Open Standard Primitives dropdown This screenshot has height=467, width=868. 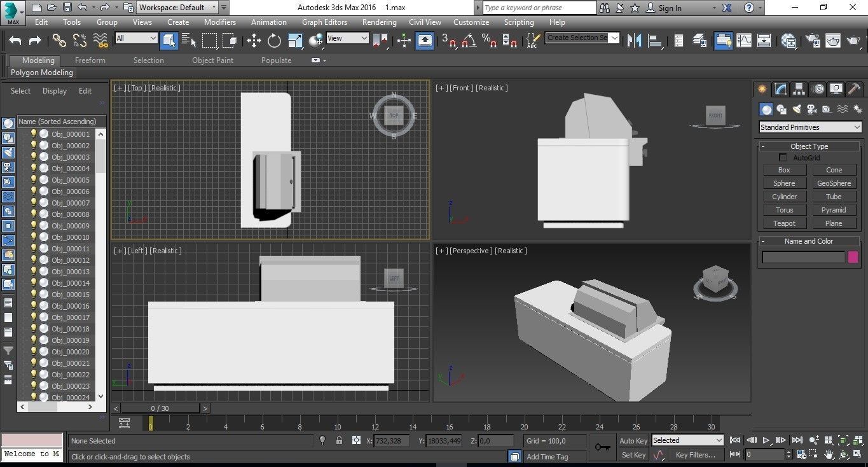pyautogui.click(x=810, y=127)
